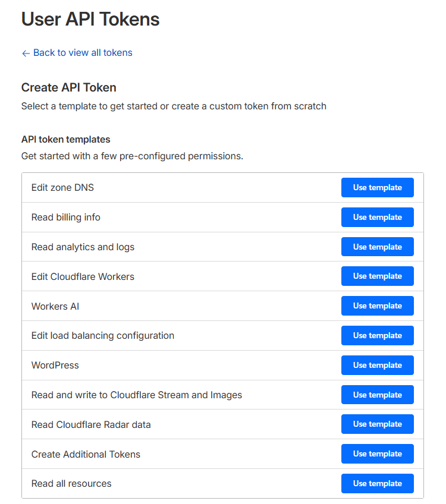The width and height of the screenshot is (446, 504).
Task: Use the Read all resources template
Action: point(377,484)
